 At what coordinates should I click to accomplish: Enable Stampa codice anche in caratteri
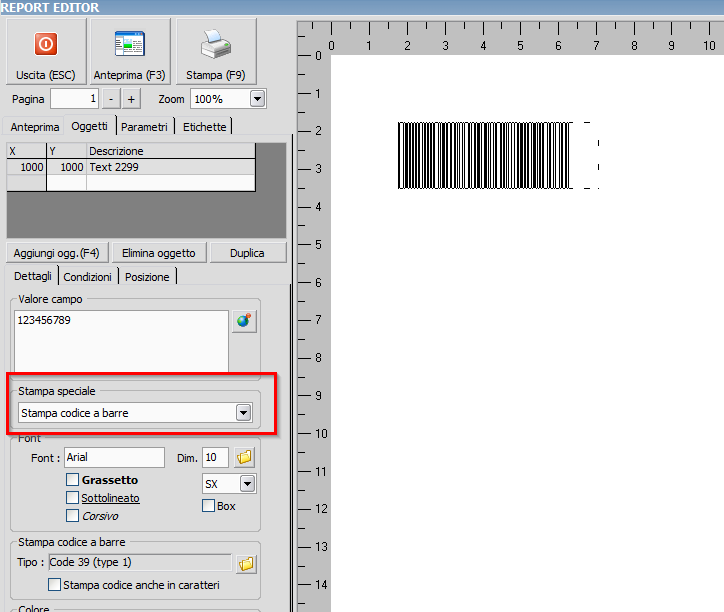click(x=54, y=585)
